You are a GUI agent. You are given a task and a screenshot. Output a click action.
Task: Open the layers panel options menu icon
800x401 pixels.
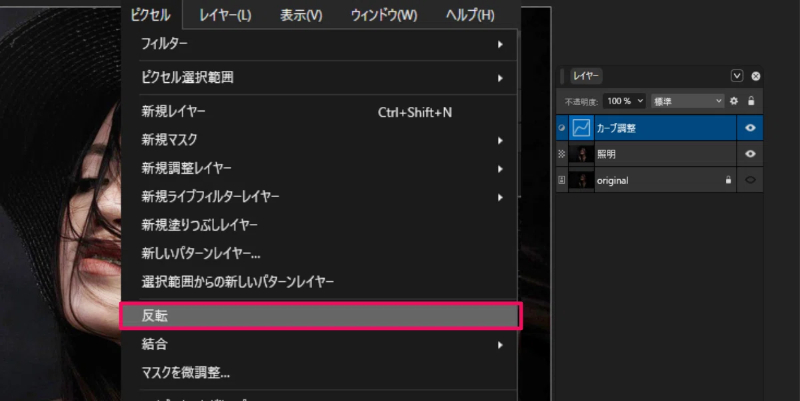pos(737,76)
